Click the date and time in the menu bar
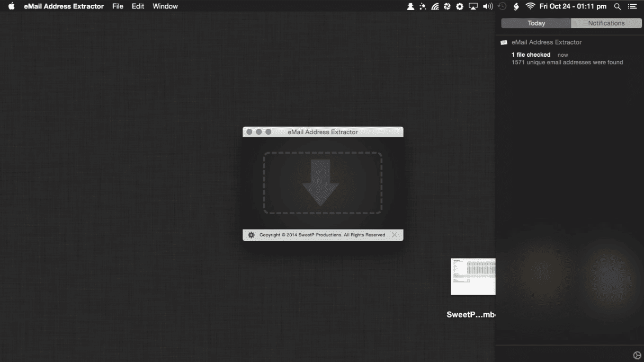 [x=573, y=6]
